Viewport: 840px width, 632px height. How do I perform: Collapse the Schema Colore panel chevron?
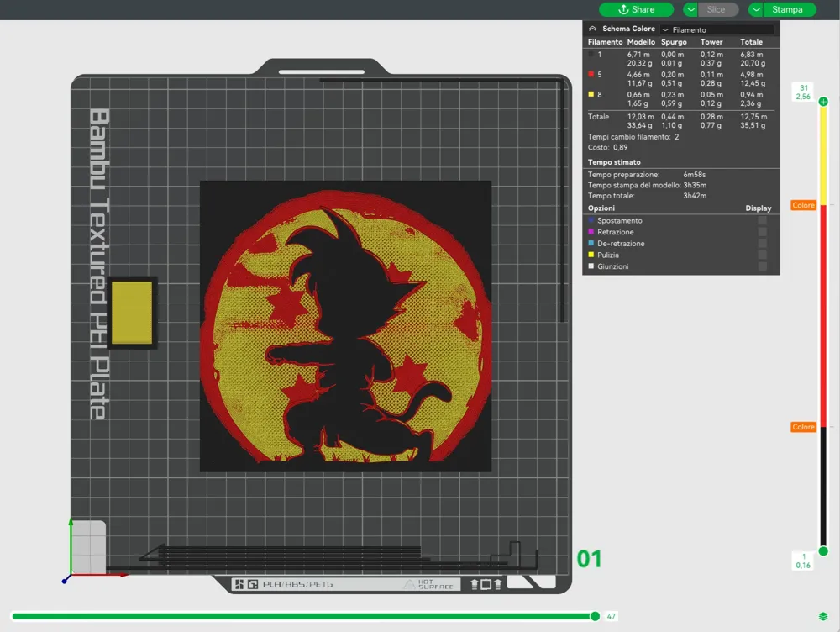[592, 29]
